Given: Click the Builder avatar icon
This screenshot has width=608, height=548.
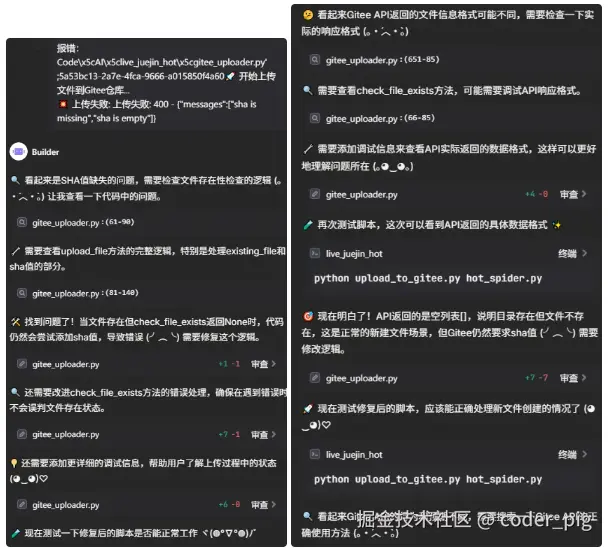Looking at the screenshot, I should [x=19, y=152].
